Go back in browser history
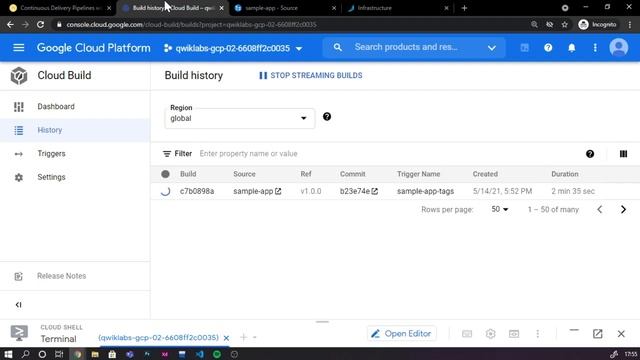 point(10,24)
